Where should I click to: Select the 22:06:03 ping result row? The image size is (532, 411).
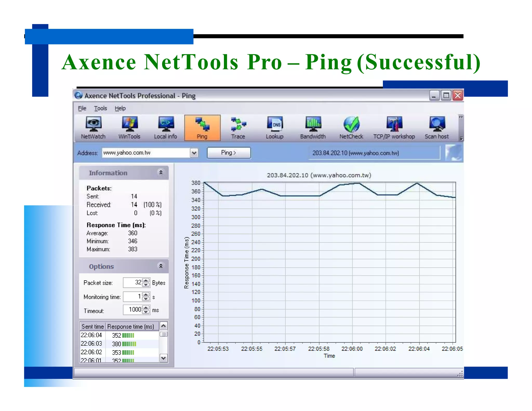coord(119,344)
